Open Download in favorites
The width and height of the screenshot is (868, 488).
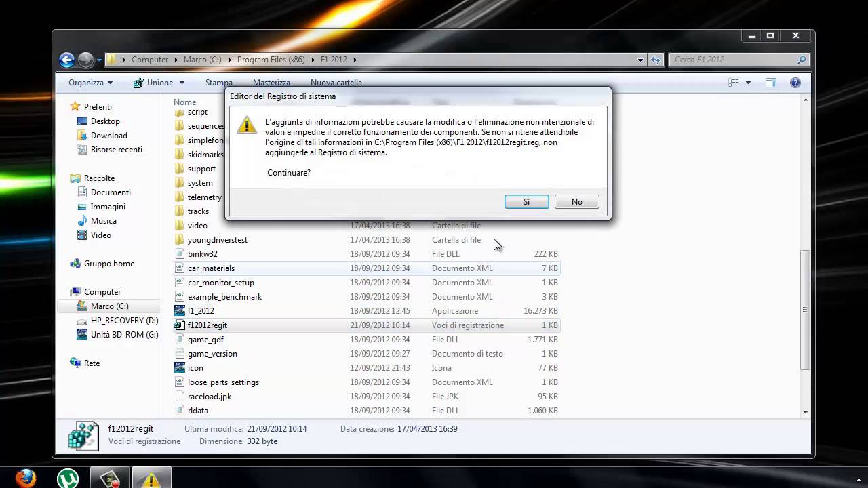pyautogui.click(x=109, y=136)
